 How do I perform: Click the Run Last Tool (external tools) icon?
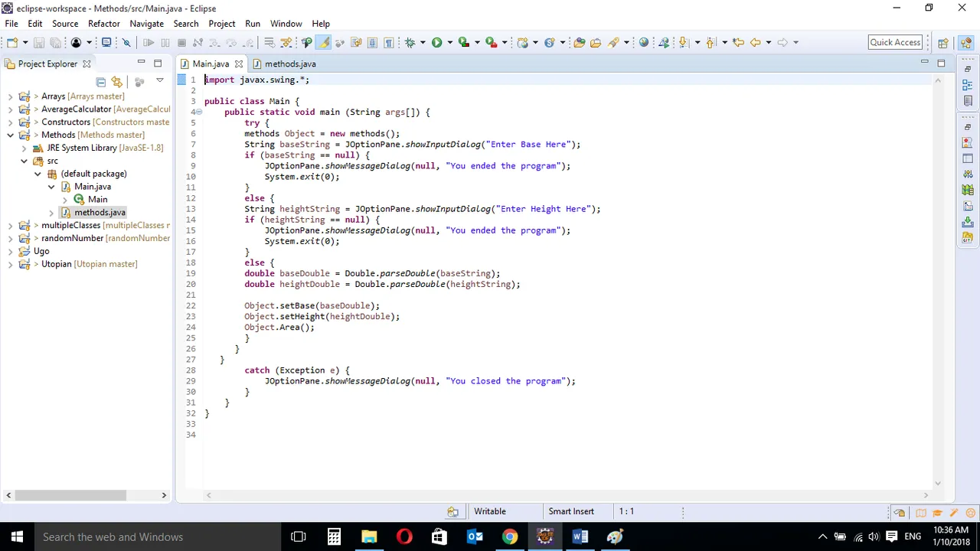[492, 42]
